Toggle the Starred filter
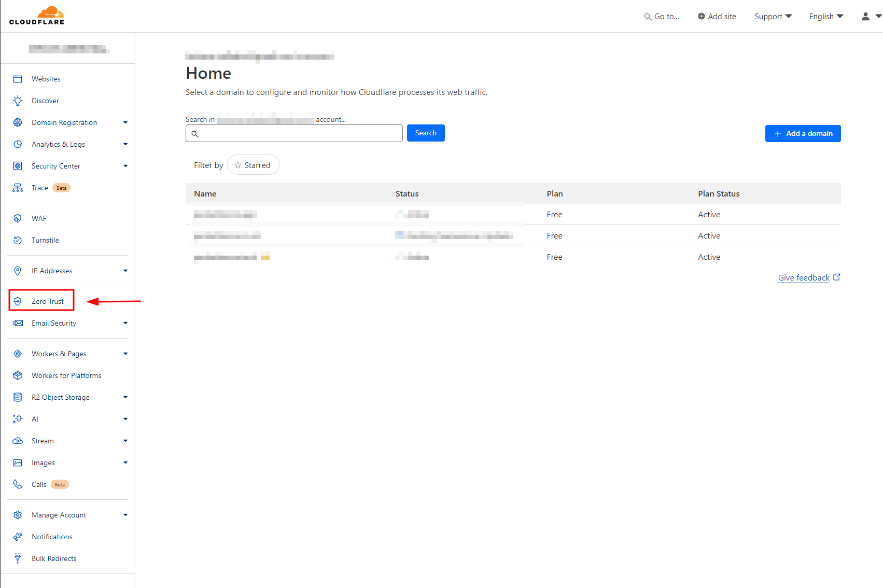The image size is (883, 588). click(253, 165)
